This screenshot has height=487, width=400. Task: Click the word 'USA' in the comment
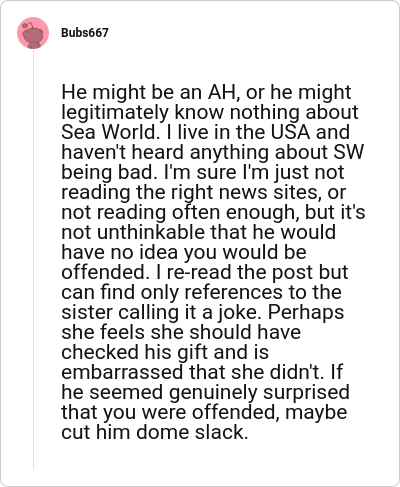point(290,132)
